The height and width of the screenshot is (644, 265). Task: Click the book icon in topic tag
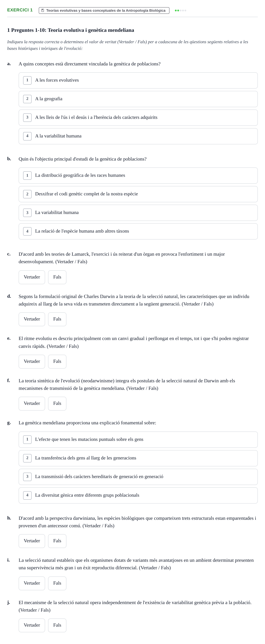click(43, 11)
